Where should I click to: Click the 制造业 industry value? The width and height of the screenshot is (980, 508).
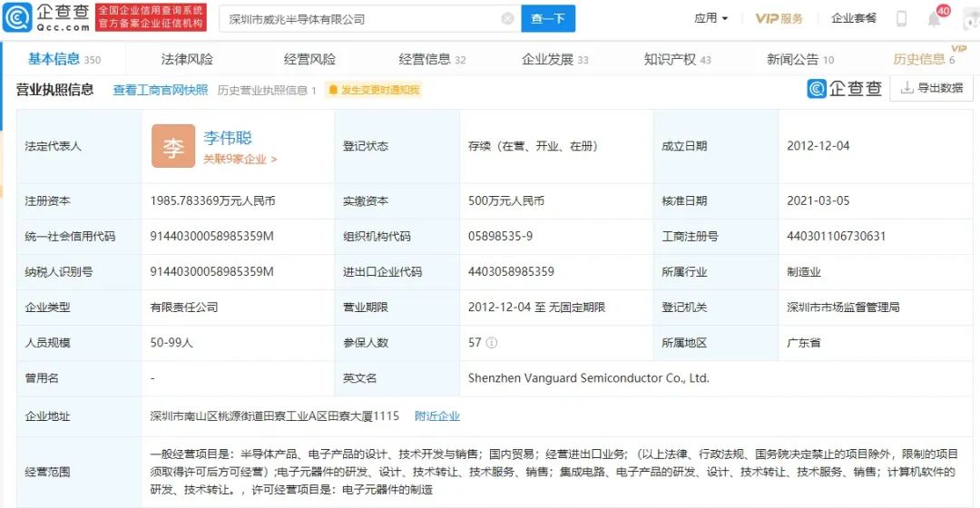coord(804,272)
